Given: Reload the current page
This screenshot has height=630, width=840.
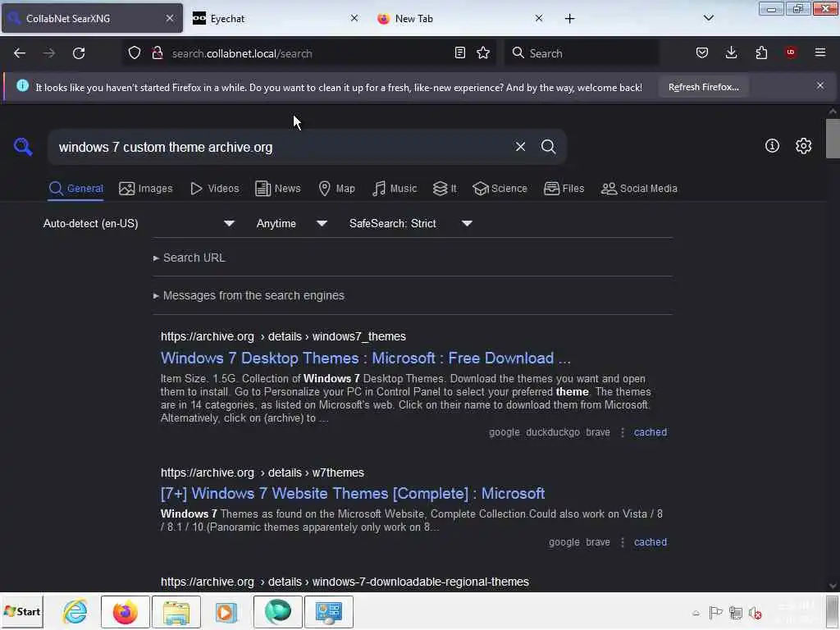Looking at the screenshot, I should tap(79, 53).
